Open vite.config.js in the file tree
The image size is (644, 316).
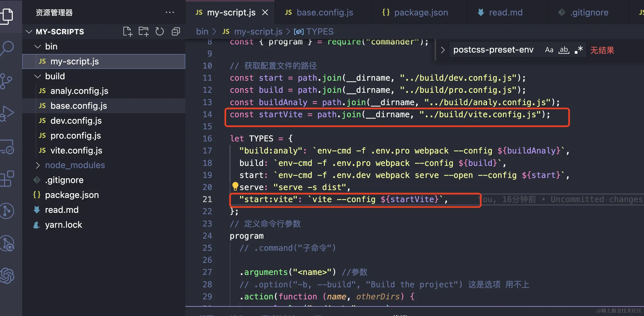76,150
